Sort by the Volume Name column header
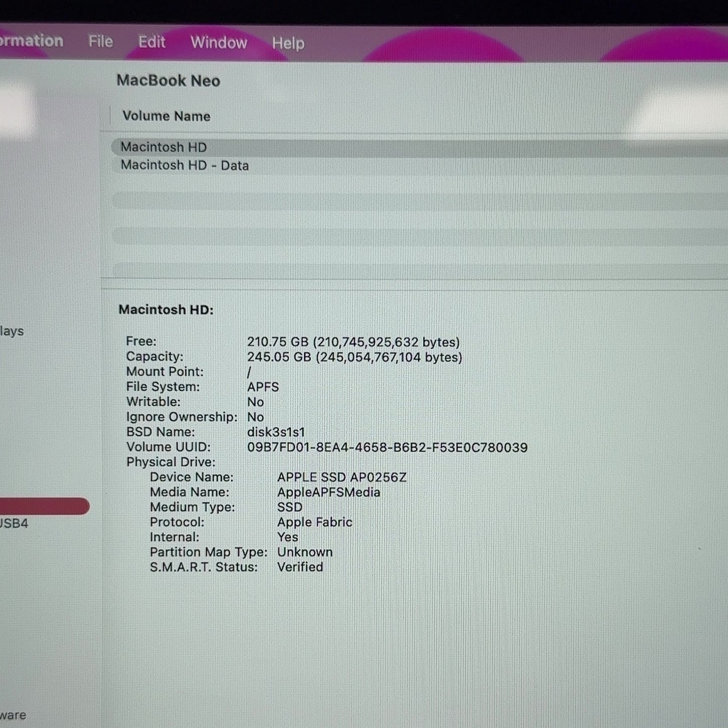 [166, 116]
